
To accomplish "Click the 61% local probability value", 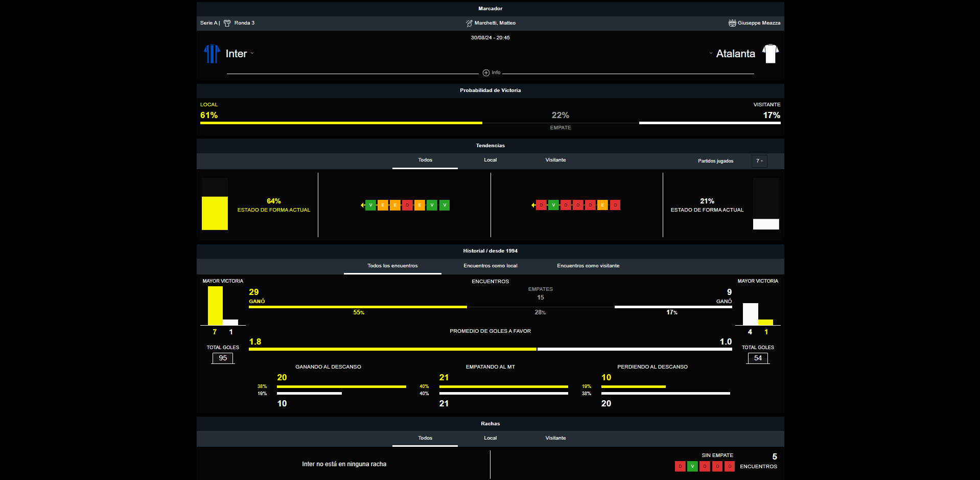I will tap(209, 116).
